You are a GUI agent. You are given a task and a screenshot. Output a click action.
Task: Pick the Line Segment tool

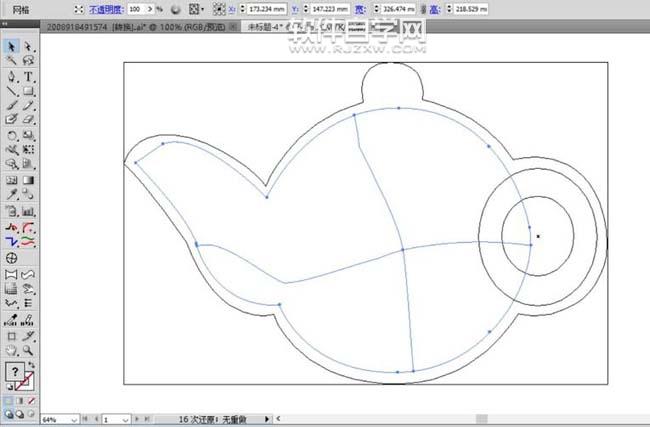tap(12, 91)
